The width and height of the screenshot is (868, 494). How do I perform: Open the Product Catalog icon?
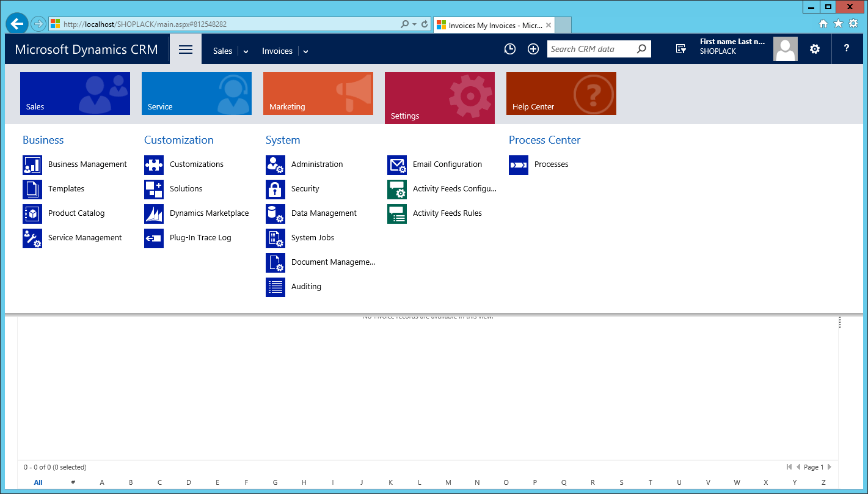[x=32, y=213]
